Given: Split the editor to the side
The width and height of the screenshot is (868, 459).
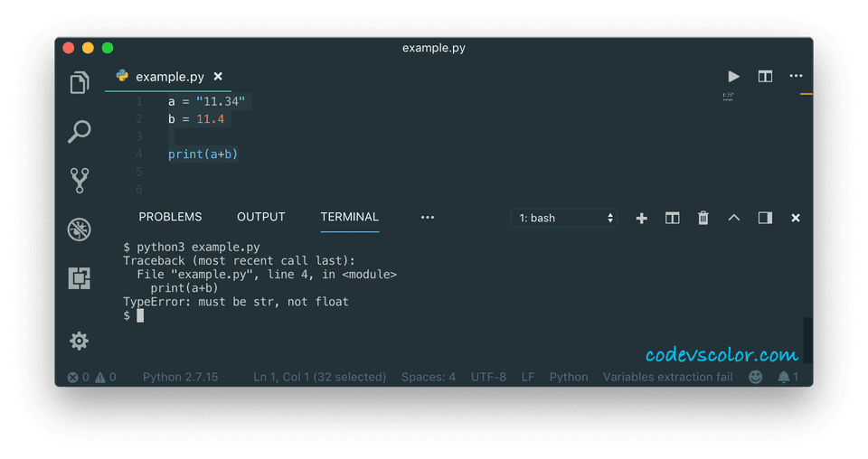Looking at the screenshot, I should [765, 76].
